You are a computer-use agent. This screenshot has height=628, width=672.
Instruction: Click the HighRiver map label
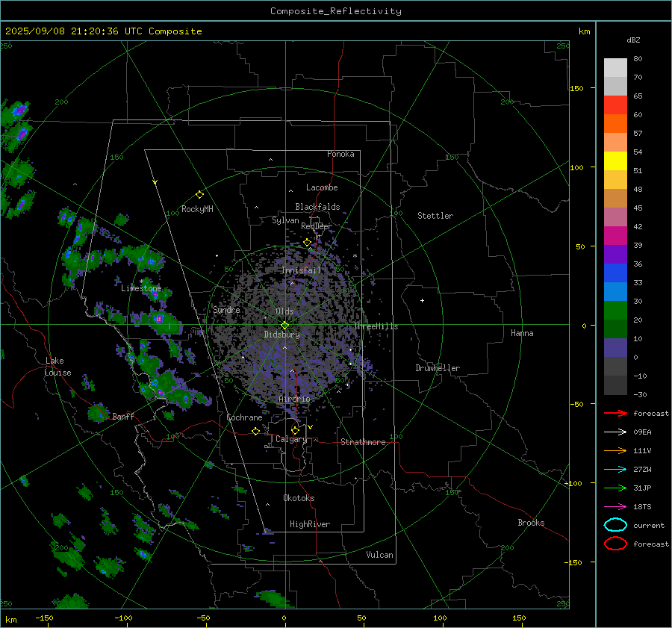pyautogui.click(x=310, y=524)
